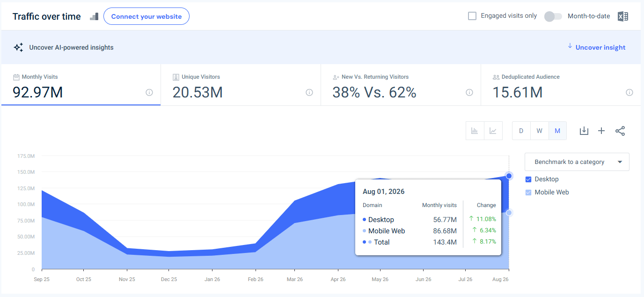Click the plus add icon
The image size is (644, 297).
[x=601, y=131]
